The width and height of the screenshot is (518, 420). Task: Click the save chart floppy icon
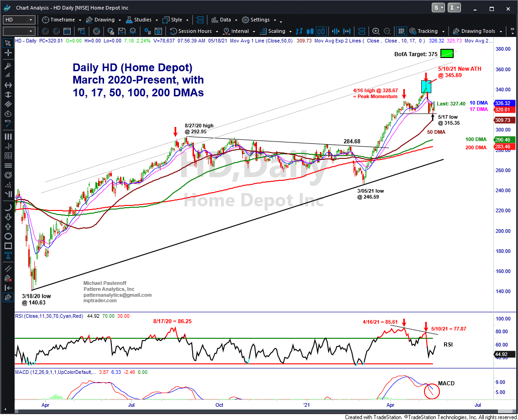pos(122,31)
